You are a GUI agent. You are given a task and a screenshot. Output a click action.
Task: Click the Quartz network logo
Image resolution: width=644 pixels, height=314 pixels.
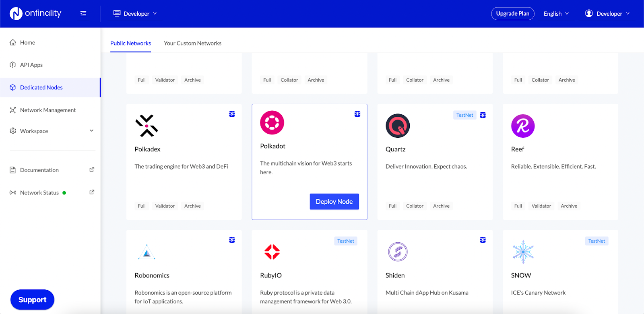point(398,126)
